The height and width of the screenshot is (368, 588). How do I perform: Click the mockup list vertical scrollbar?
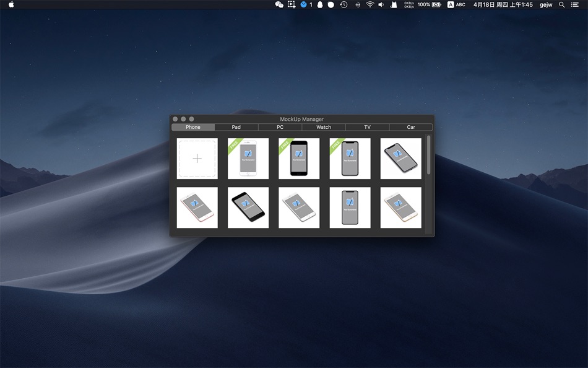428,155
